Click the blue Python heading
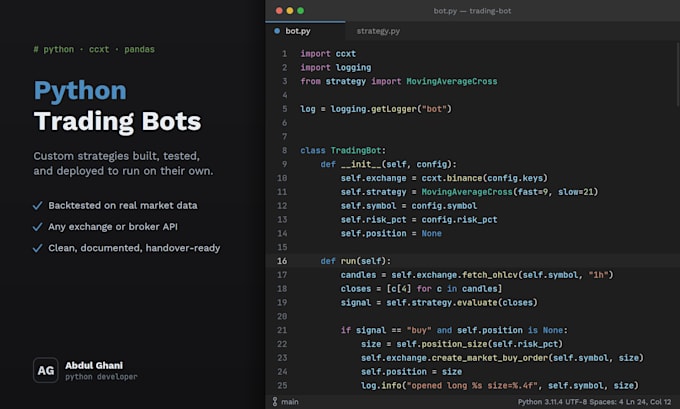680x409 pixels. pyautogui.click(x=80, y=91)
